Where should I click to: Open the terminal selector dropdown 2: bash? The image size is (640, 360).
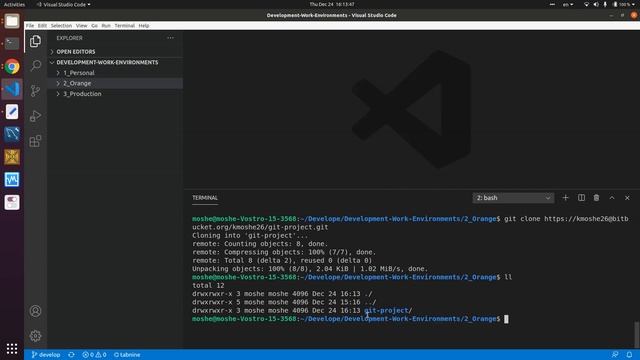(513, 198)
